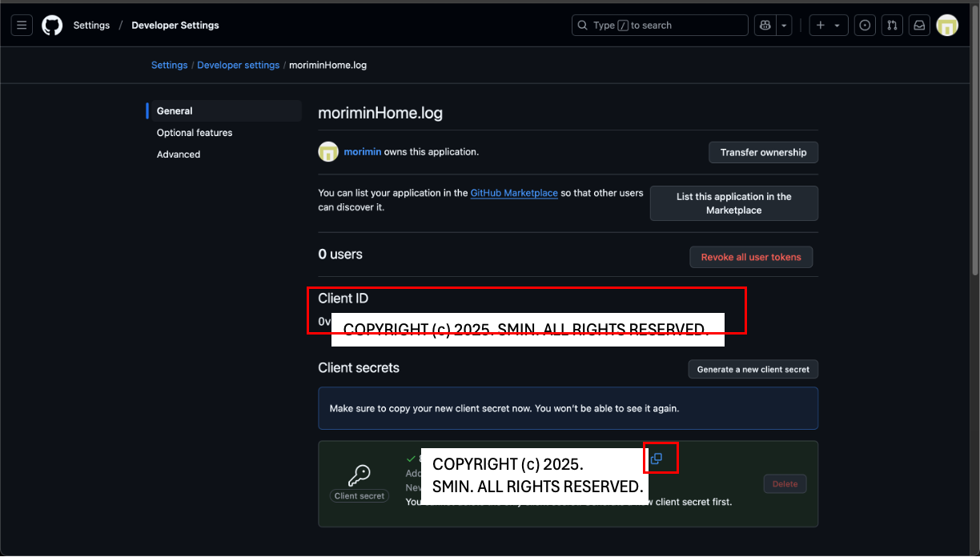Click the morimin owner link
Viewport: 980px width, 557px height.
363,151
